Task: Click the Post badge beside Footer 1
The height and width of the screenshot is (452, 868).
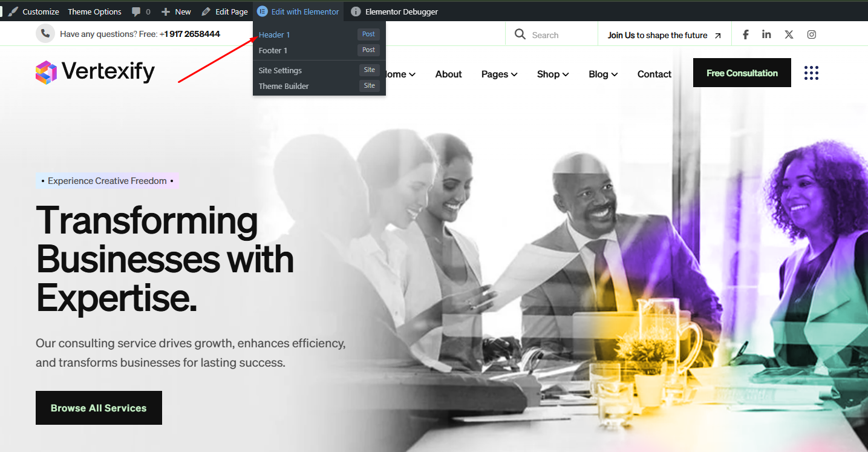Action: pos(368,50)
